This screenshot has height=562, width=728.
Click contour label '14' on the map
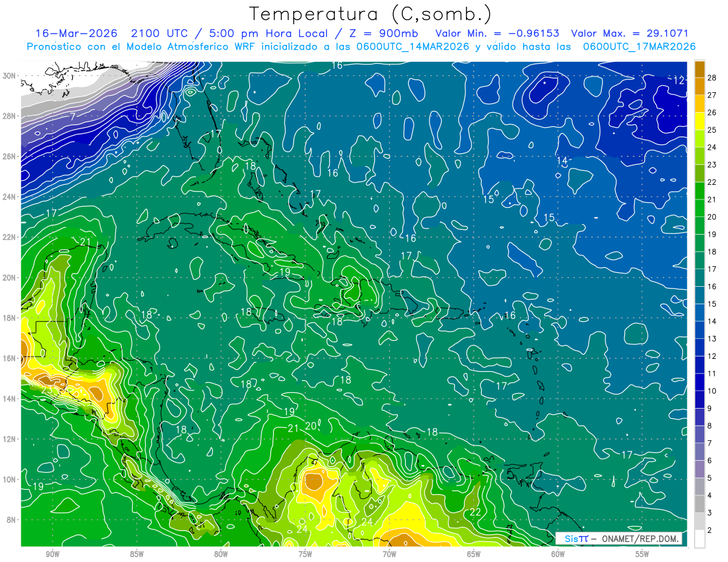(x=562, y=161)
